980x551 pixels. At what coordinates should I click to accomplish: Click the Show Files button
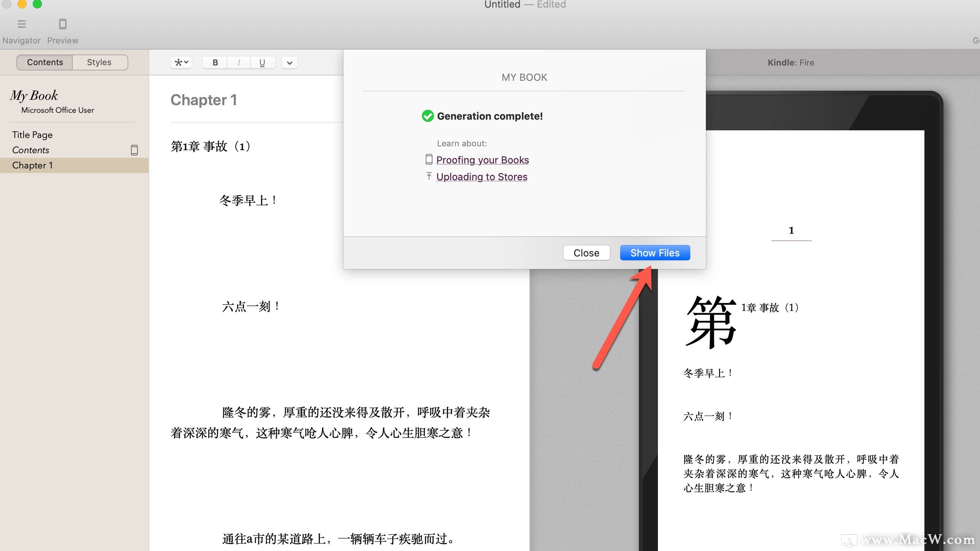(x=654, y=252)
